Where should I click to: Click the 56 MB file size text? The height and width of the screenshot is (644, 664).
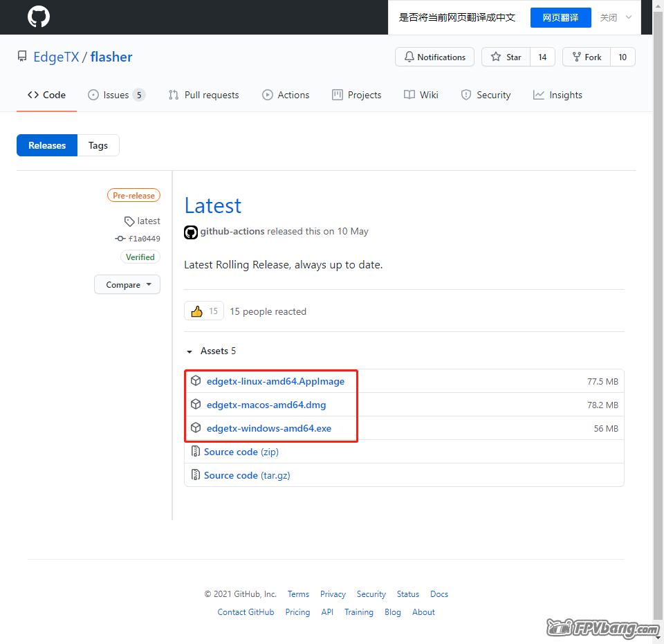[x=606, y=428]
